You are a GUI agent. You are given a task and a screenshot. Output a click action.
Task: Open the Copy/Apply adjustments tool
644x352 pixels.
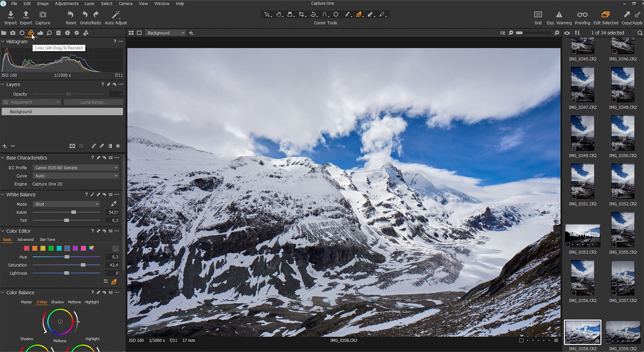(632, 15)
